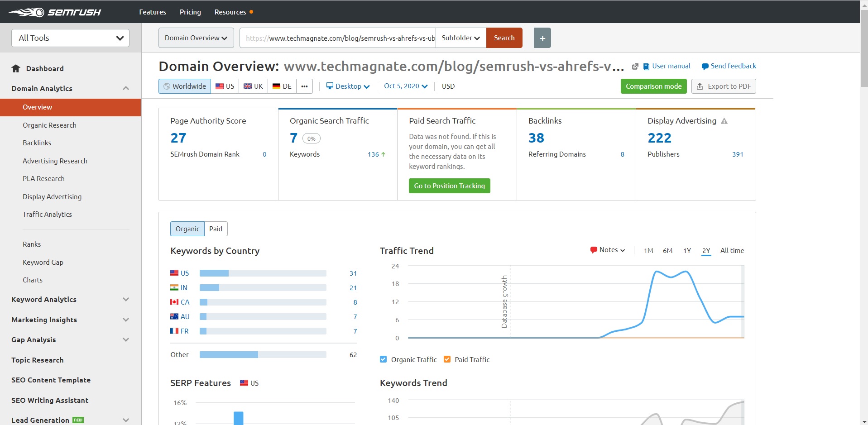This screenshot has height=425, width=868.
Task: Open the Features menu
Action: 153,12
